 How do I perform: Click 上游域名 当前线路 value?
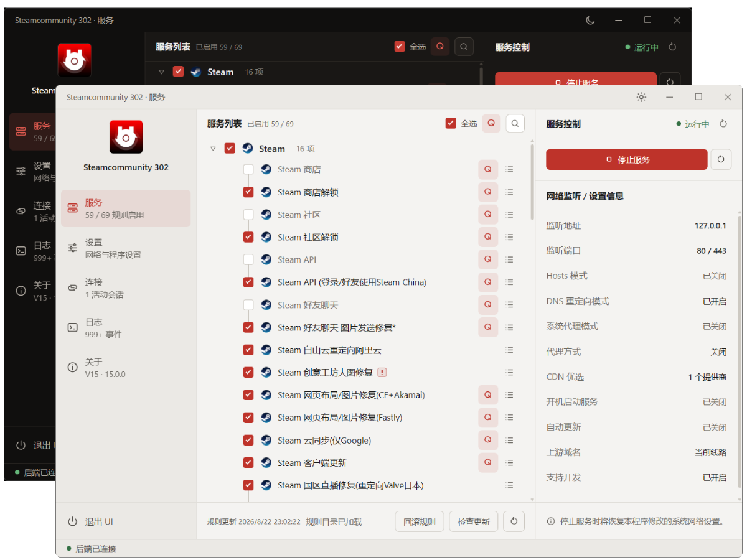711,452
